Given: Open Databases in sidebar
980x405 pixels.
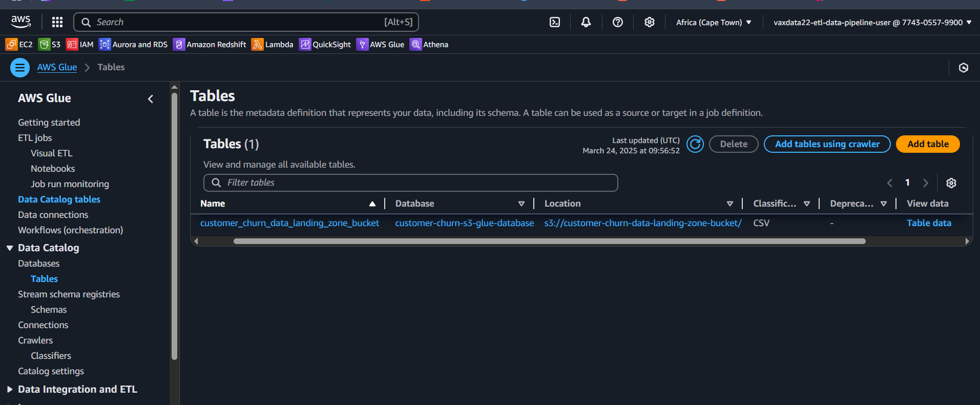Looking at the screenshot, I should pyautogui.click(x=39, y=264).
